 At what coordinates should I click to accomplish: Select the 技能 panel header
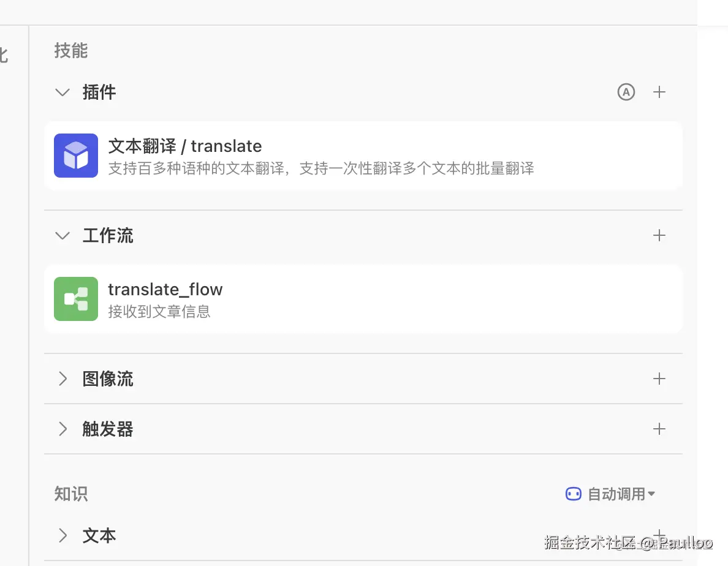click(70, 51)
